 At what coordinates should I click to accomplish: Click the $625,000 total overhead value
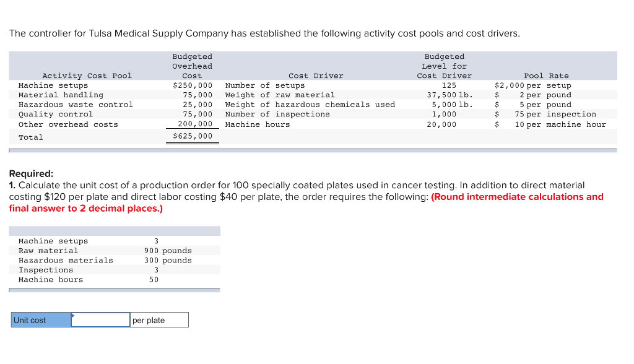pos(193,136)
